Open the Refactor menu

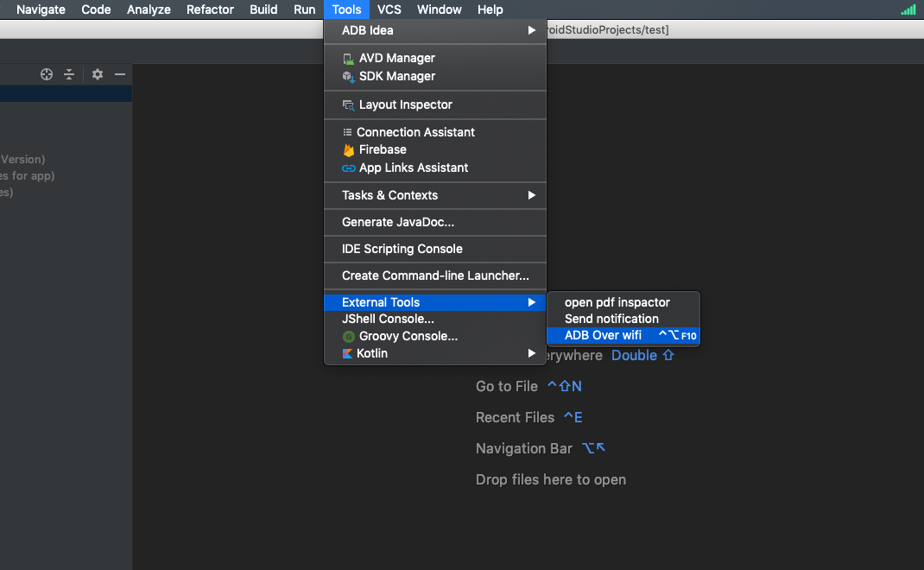210,9
